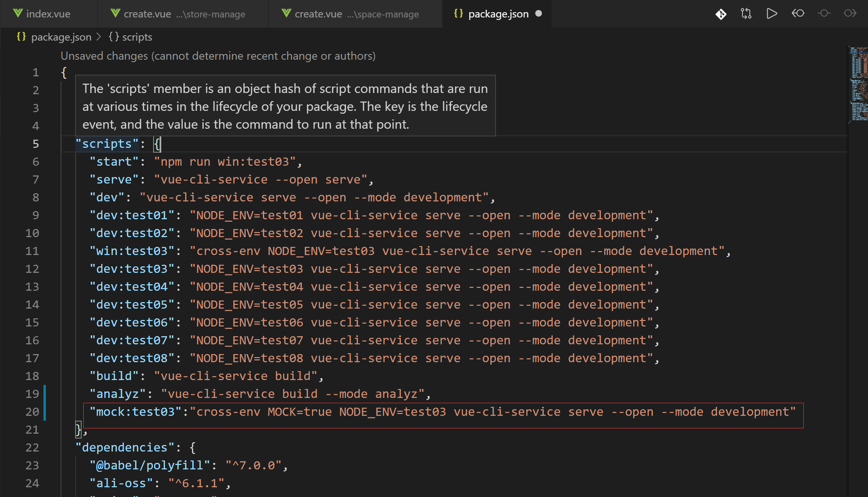Click the "dev:test05" script key
The width and height of the screenshot is (868, 497).
point(132,305)
